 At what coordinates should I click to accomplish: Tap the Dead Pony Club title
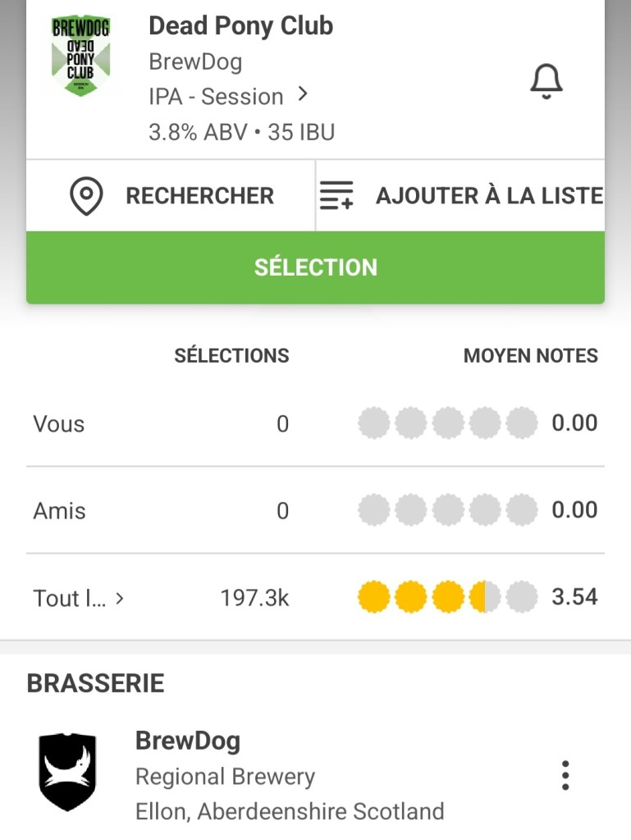(x=240, y=26)
